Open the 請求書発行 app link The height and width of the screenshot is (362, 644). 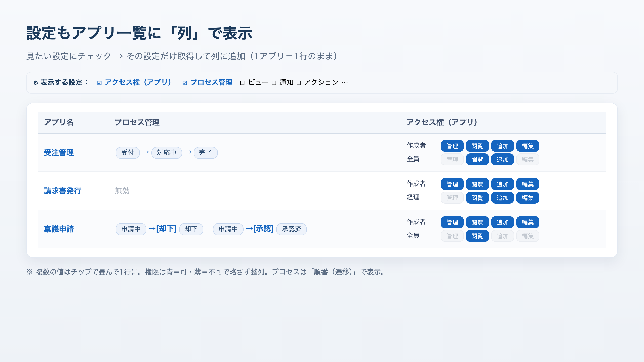[63, 191]
